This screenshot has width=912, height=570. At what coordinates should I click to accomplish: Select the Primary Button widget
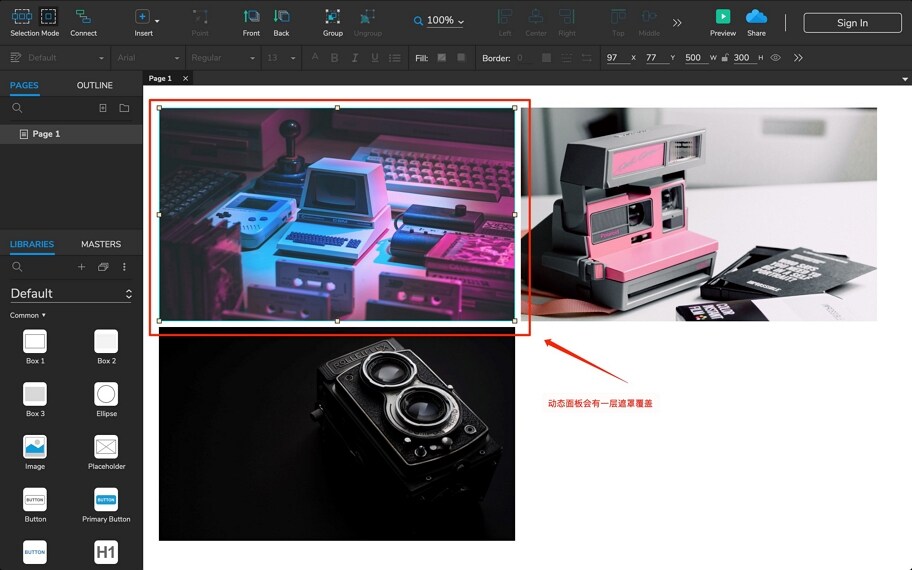click(x=106, y=505)
